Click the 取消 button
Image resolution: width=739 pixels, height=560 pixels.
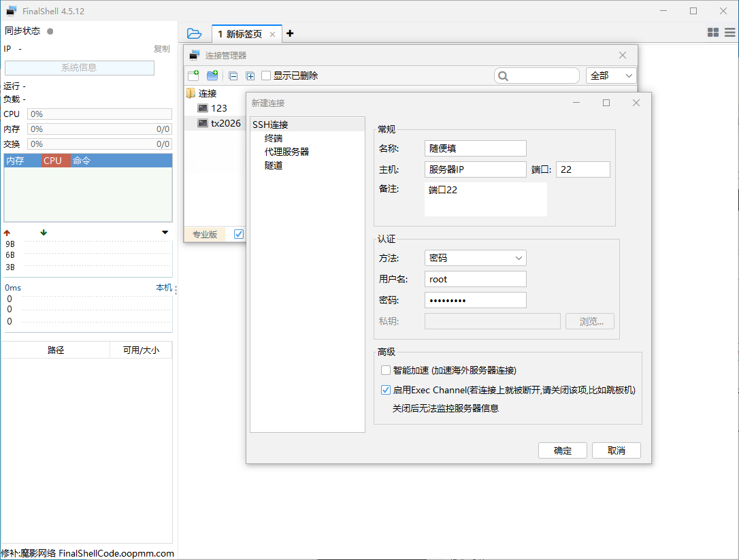pos(616,450)
